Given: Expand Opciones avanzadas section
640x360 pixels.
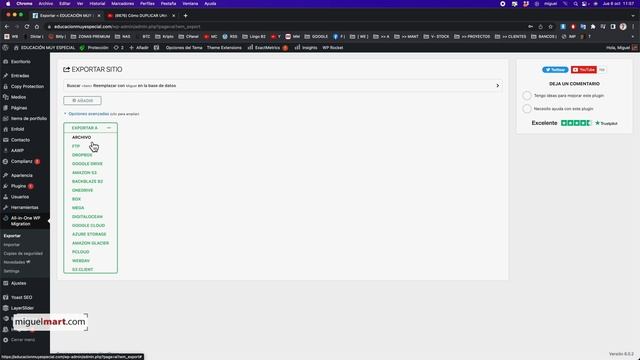Looking at the screenshot, I should click(89, 114).
